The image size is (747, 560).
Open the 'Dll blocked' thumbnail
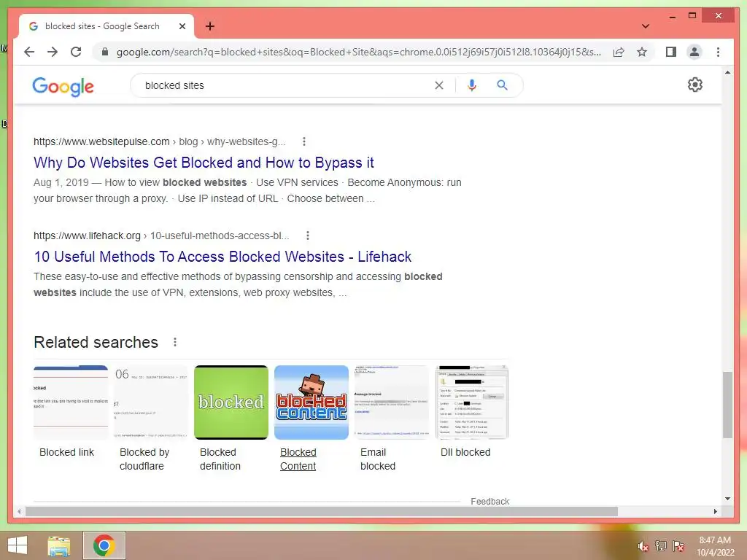tap(472, 402)
